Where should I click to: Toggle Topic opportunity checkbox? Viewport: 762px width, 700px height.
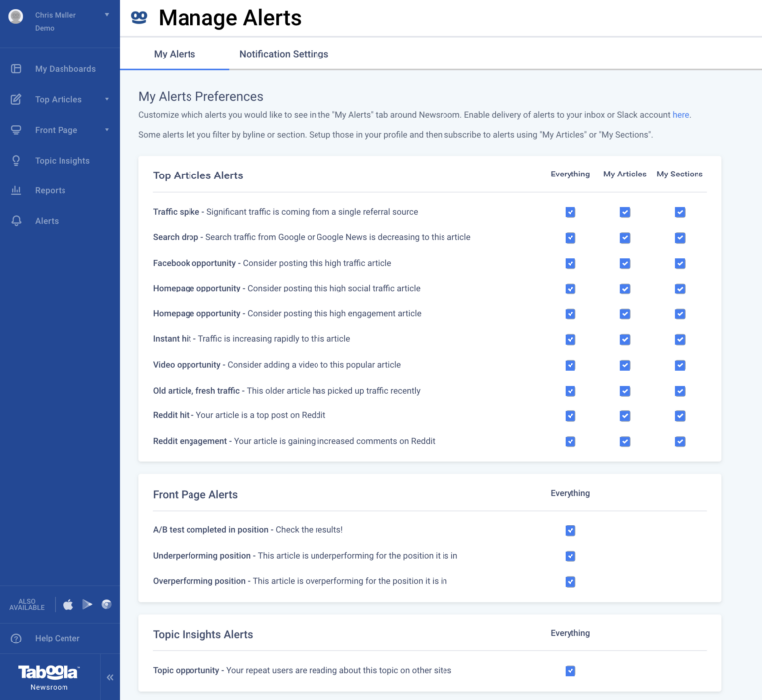pos(571,671)
